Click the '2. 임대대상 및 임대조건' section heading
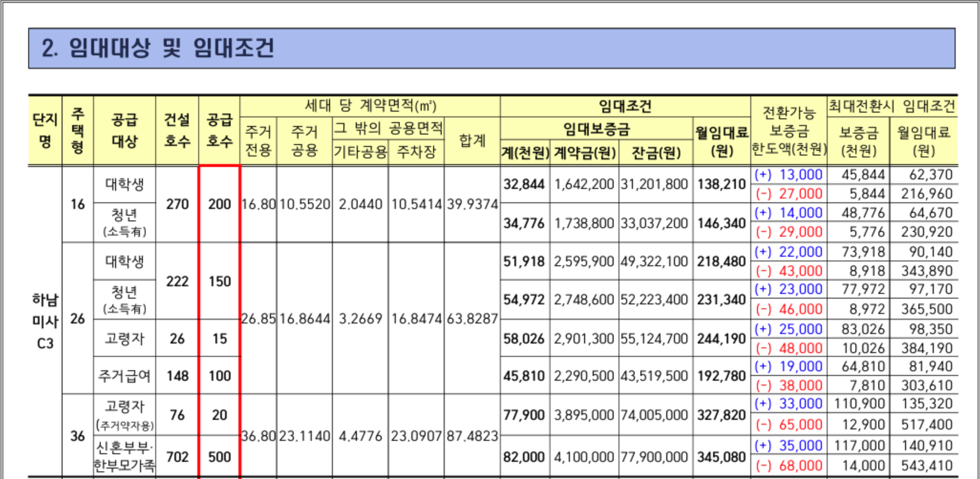980x479 pixels. click(158, 48)
